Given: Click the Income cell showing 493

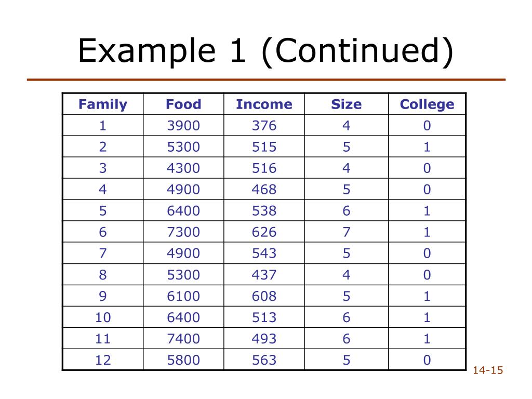Looking at the screenshot, I should tap(264, 339).
